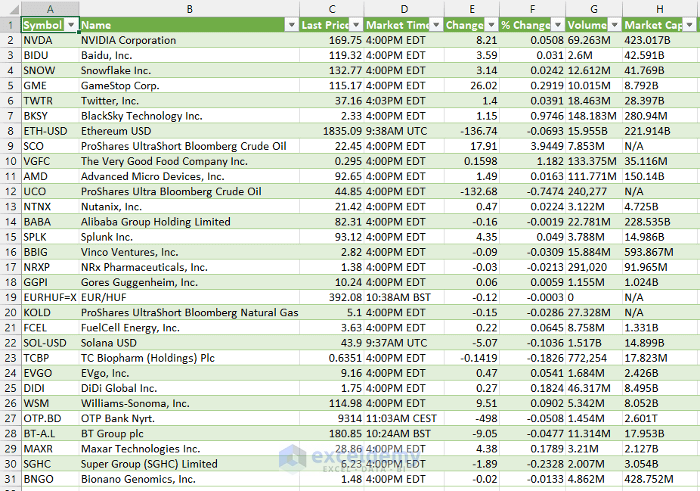700x491 pixels.
Task: Open the Volume column filter dropdown
Action: [615, 25]
